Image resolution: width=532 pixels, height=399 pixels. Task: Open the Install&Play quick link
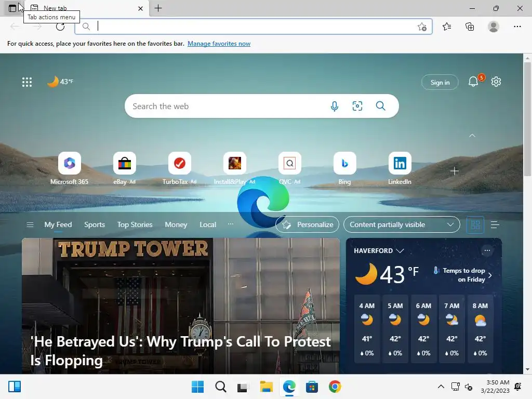pos(234,168)
